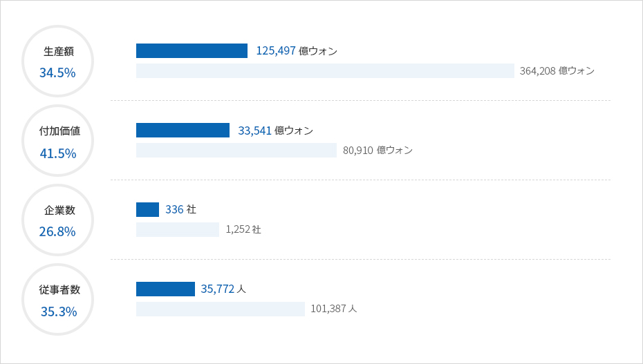
Task: Click the 企業数 26.8% circle
Action: click(58, 220)
